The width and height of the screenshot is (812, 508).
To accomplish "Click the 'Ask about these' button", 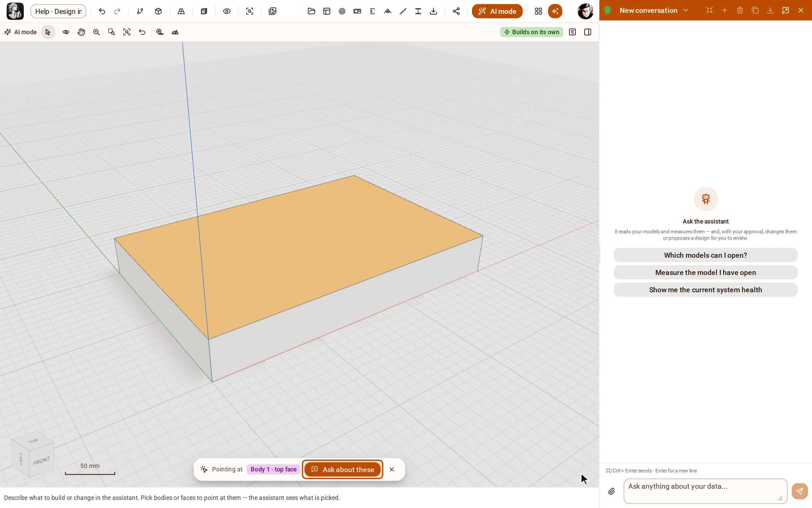I will [342, 469].
